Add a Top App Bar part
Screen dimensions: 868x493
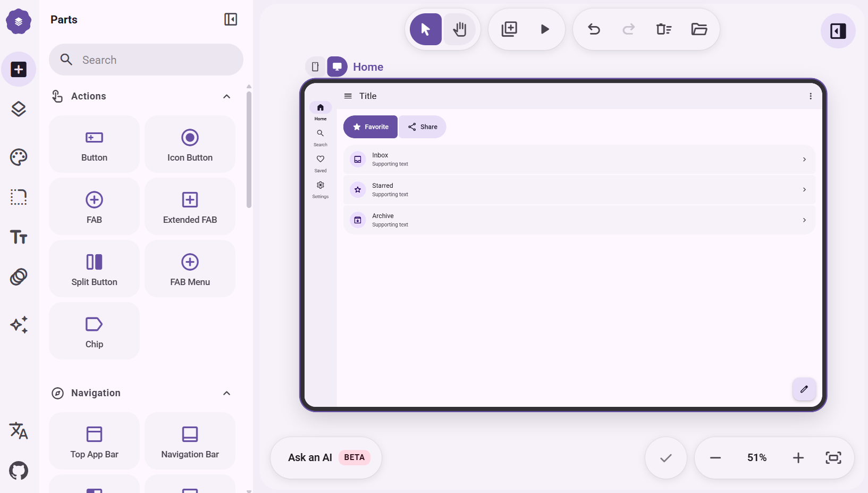(94, 441)
